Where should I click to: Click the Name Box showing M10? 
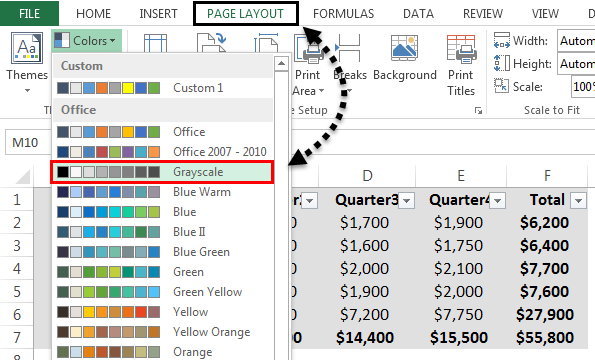click(x=28, y=143)
